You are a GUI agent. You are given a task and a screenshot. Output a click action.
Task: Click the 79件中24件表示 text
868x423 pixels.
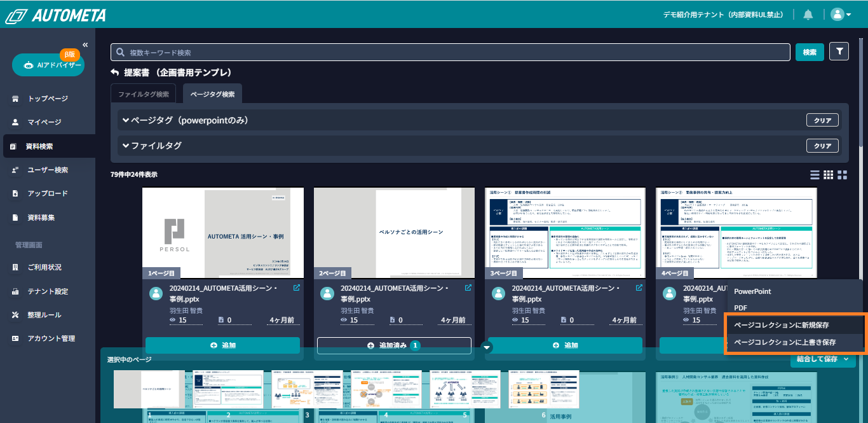pyautogui.click(x=134, y=174)
